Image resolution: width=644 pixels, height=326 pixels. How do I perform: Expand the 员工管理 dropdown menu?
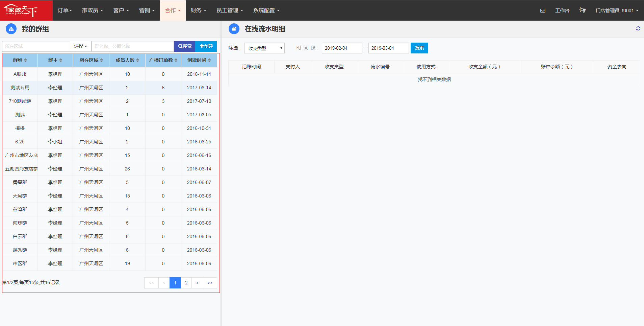(x=230, y=10)
